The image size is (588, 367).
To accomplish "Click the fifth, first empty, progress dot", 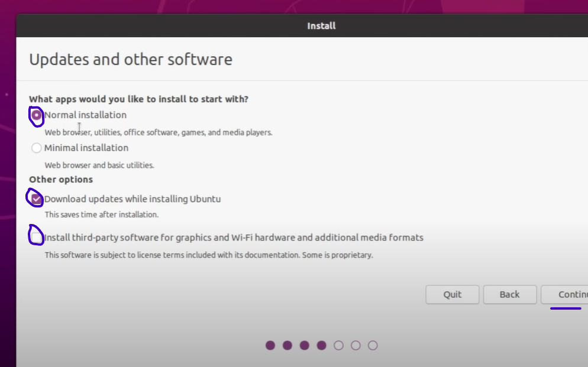I will [338, 345].
